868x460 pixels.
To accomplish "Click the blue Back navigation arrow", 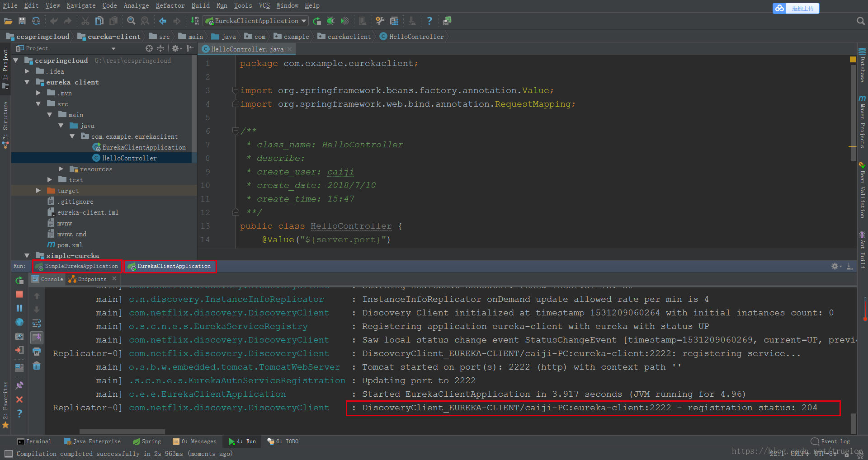I will [x=162, y=21].
